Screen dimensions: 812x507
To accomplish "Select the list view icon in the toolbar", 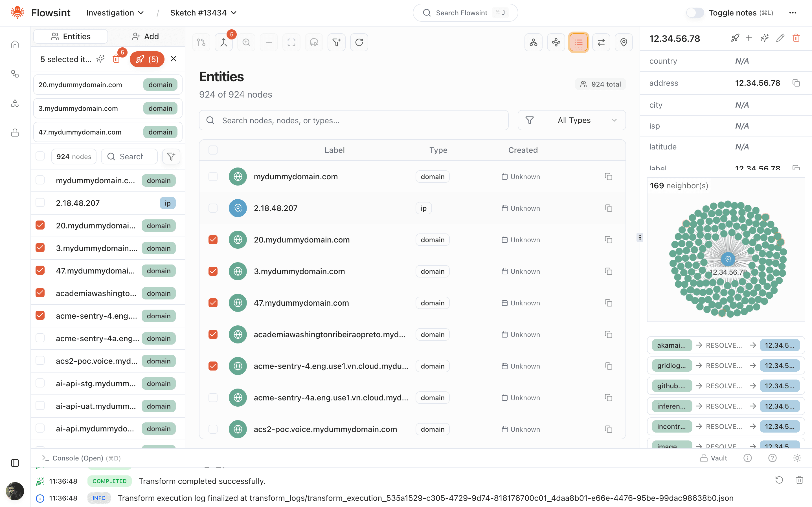I will pos(578,42).
